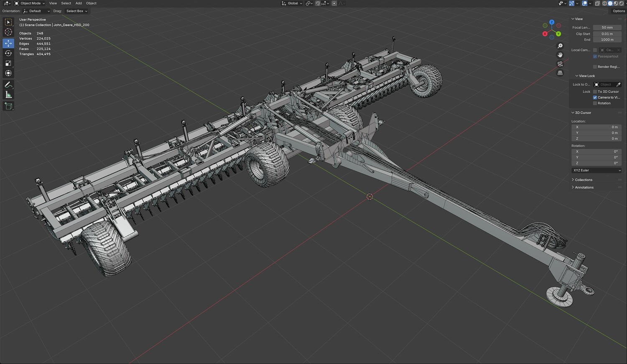This screenshot has width=627, height=364.
Task: Switch to material preview shading
Action: pos(615,3)
